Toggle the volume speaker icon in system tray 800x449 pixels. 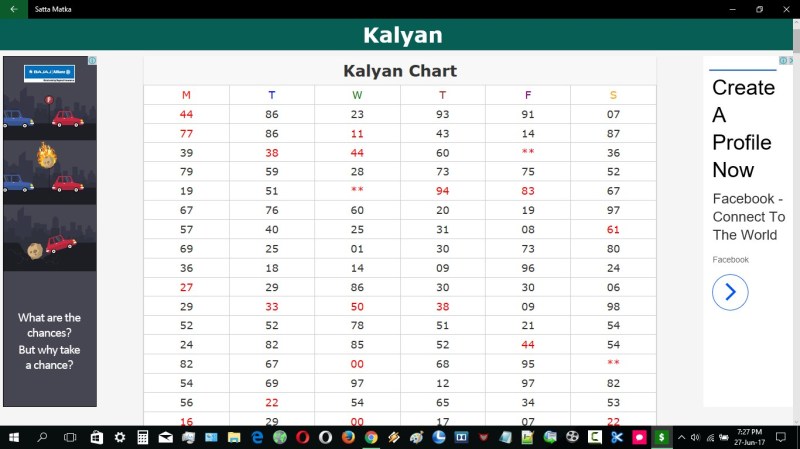click(695, 437)
